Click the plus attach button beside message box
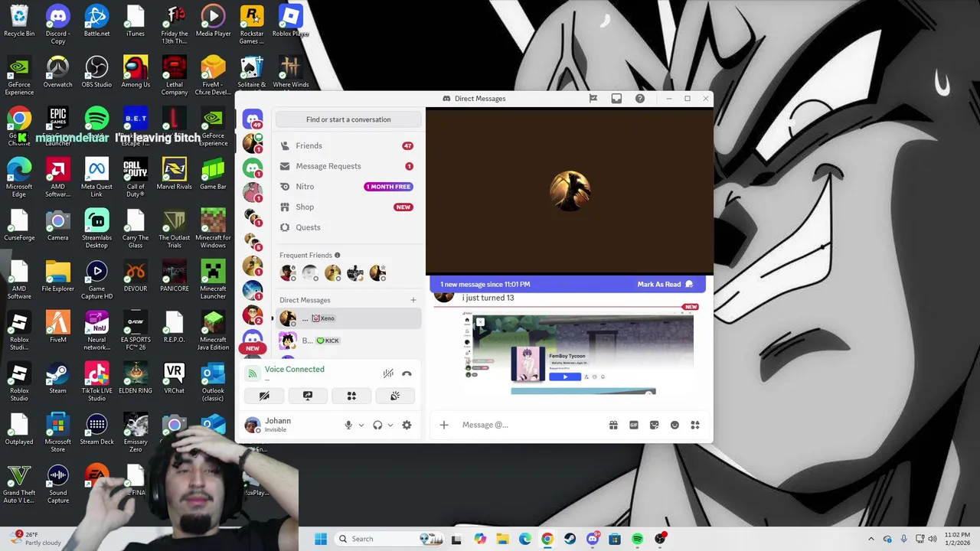Viewport: 980px width, 551px height. click(x=444, y=425)
